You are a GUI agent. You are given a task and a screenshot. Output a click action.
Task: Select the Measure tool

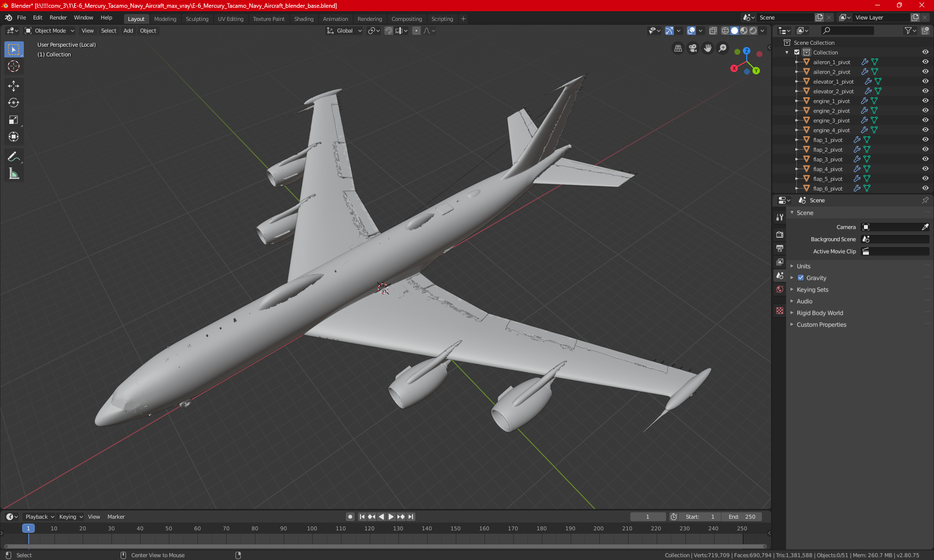coord(14,174)
